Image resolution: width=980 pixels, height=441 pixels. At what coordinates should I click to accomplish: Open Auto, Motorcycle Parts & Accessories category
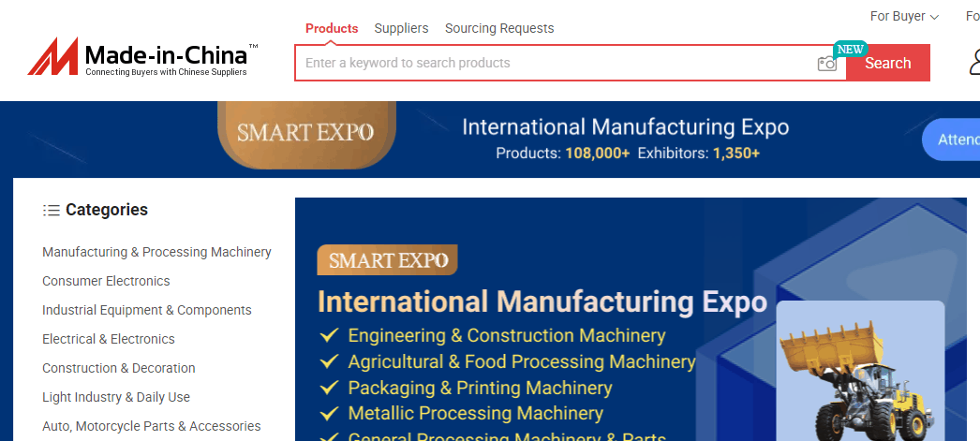click(x=152, y=426)
